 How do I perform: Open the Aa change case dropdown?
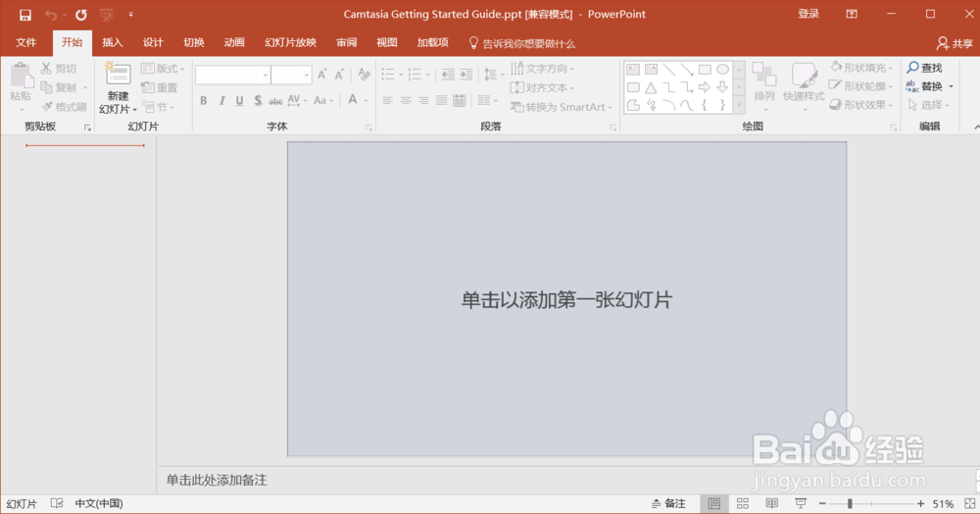point(323,100)
